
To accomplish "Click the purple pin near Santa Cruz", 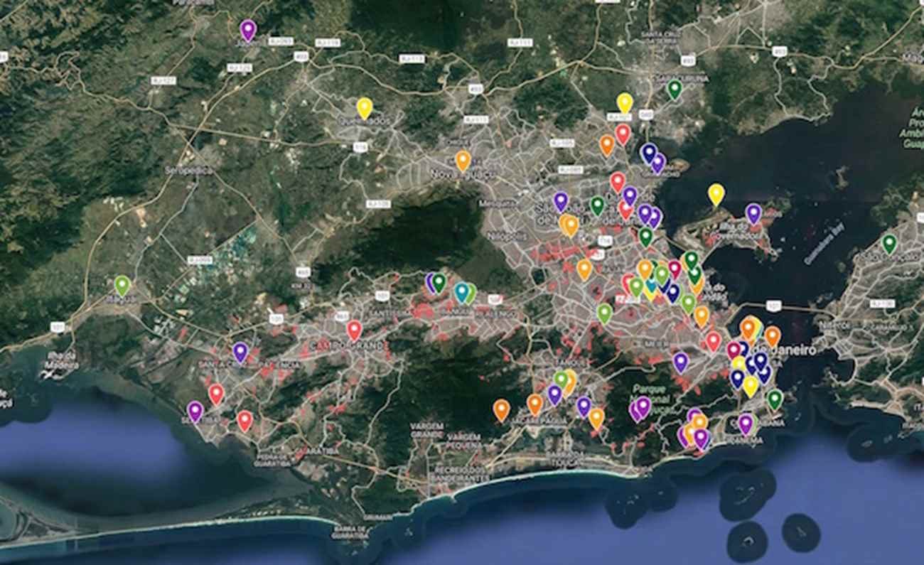I will click(240, 352).
